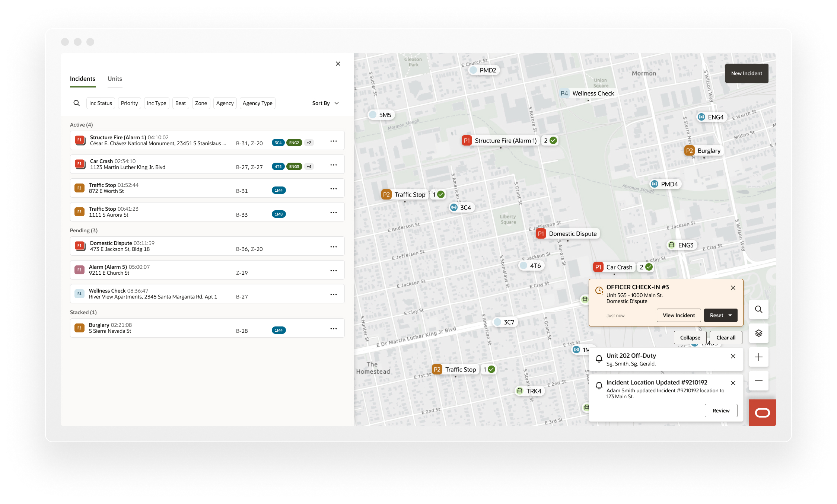Select the Wellness Check River View Apartments row
This screenshot has height=504, width=837.
click(x=207, y=294)
